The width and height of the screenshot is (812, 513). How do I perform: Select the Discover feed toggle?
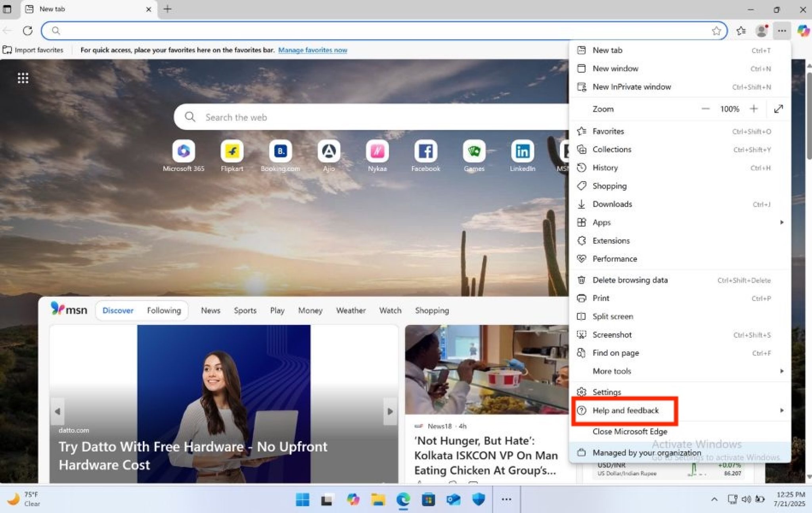click(118, 310)
